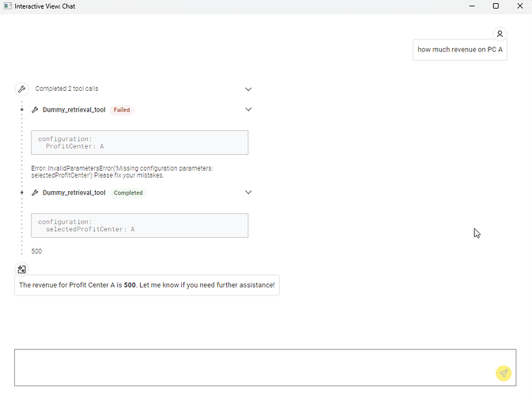Screen dimensions: 532x395
Task: Click the Failed status badge
Action: click(x=122, y=110)
